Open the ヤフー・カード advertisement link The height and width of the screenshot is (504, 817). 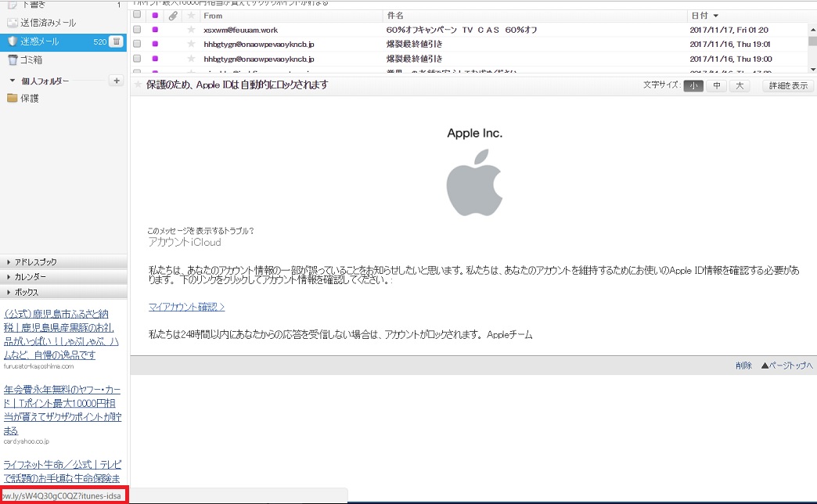pos(62,409)
